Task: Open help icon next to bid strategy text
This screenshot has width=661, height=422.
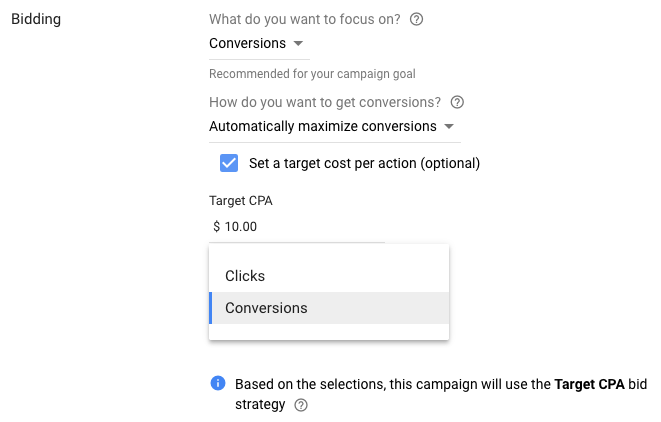Action: [301, 405]
